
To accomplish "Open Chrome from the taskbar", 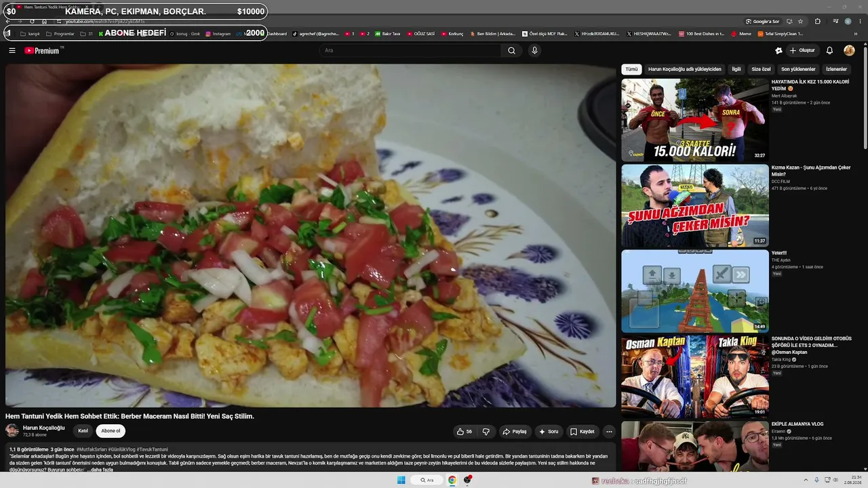I will [x=452, y=480].
